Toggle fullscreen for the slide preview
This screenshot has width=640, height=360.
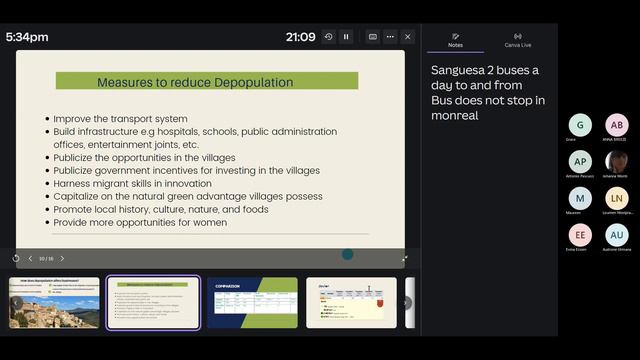(x=404, y=258)
